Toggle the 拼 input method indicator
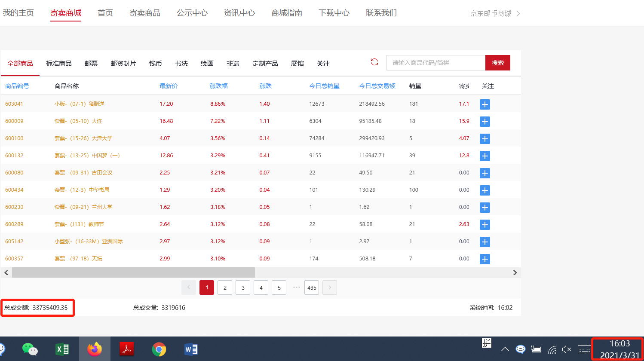The width and height of the screenshot is (644, 361). click(487, 343)
